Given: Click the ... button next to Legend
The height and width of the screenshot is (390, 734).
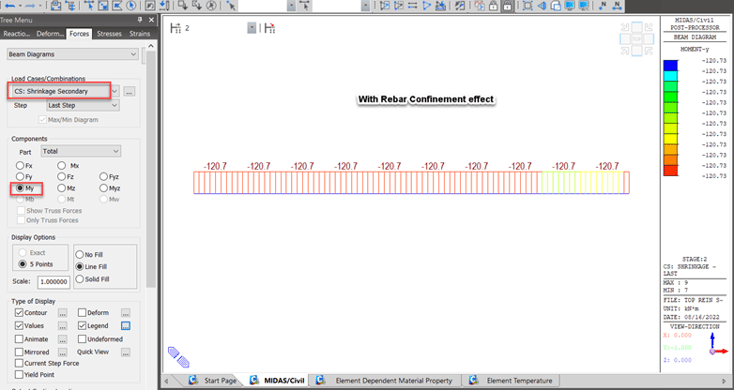Looking at the screenshot, I should (x=125, y=326).
